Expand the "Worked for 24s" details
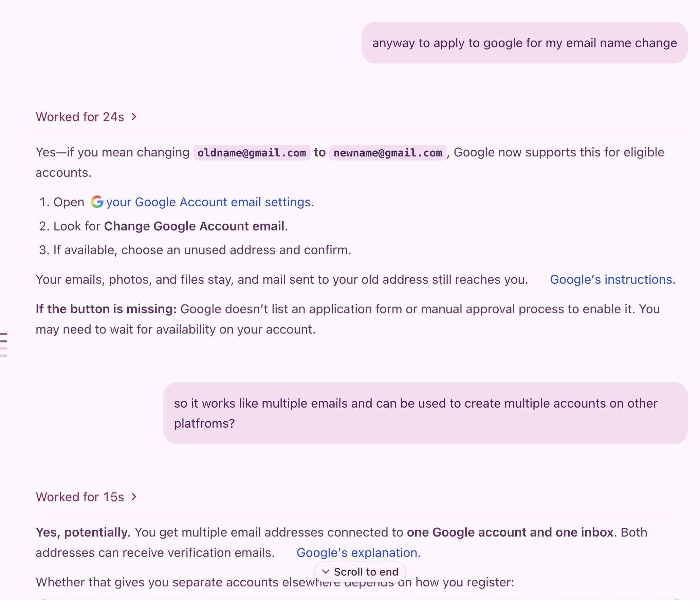Screen dimensions: 700x600 click(x=86, y=117)
